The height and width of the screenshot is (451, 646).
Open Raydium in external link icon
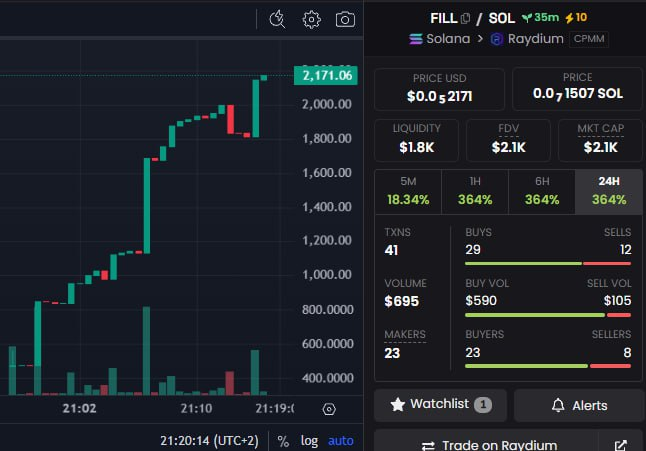pyautogui.click(x=620, y=445)
